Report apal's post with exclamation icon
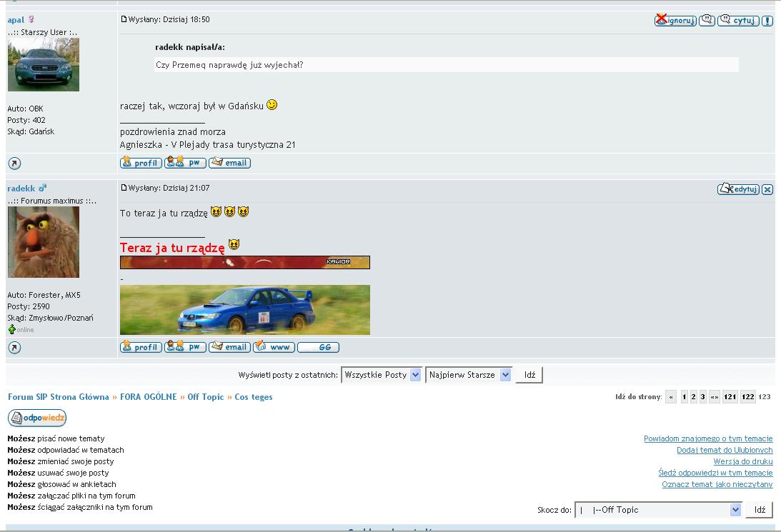Image resolution: width=781 pixels, height=532 pixels. tap(767, 20)
